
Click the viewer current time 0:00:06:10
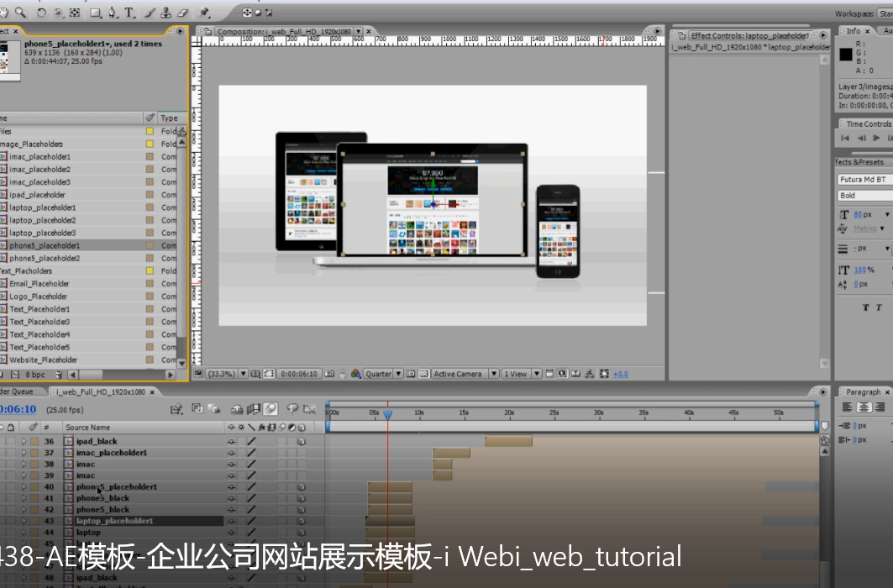299,374
